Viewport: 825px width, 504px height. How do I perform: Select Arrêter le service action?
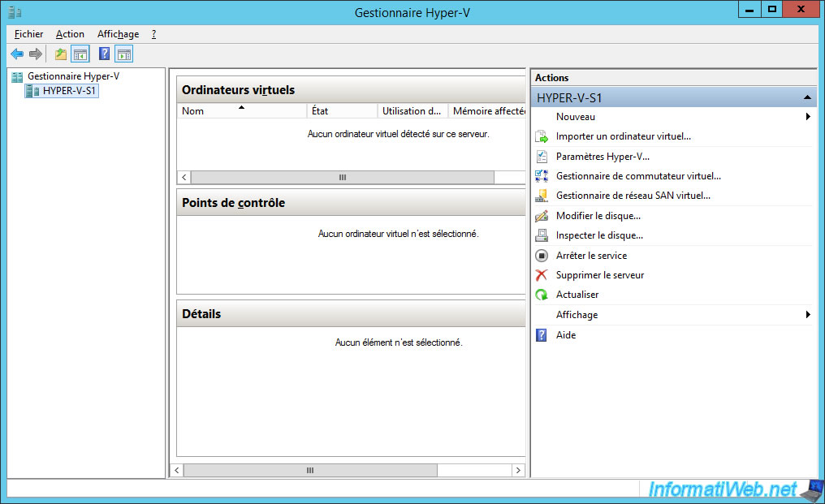pos(592,256)
